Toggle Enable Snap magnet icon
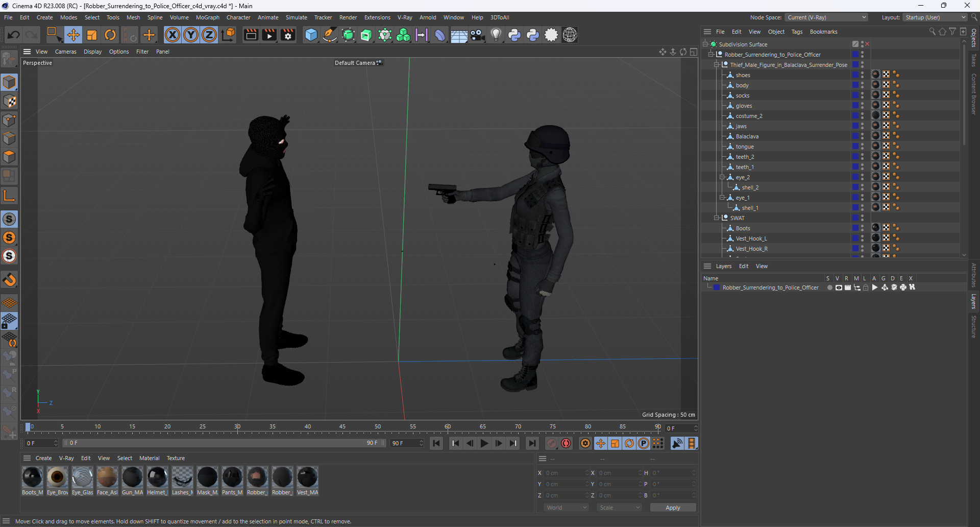Screen dimensions: 980x527 9,280
